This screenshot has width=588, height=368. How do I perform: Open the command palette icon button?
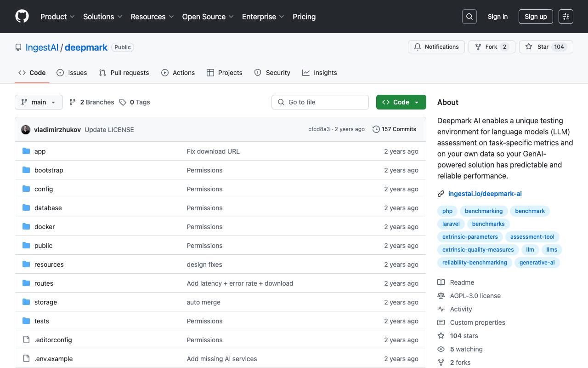(x=566, y=17)
